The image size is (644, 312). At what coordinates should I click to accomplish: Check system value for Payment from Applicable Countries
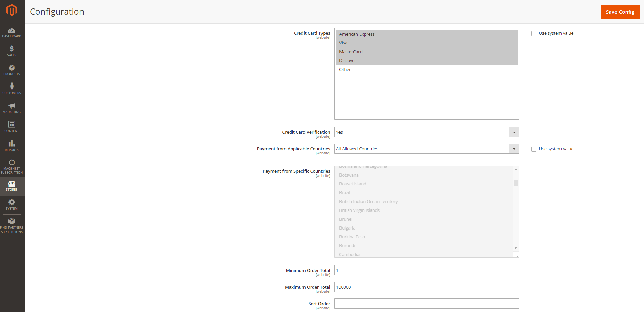pyautogui.click(x=534, y=149)
